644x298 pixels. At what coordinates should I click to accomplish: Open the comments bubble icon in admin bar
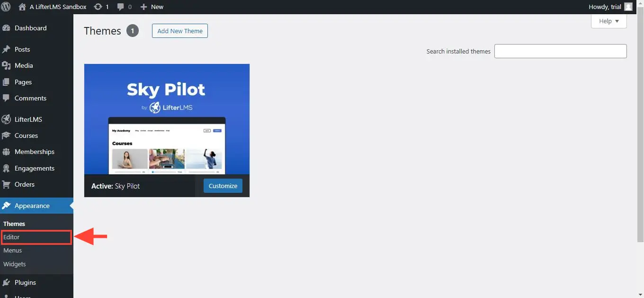[120, 7]
